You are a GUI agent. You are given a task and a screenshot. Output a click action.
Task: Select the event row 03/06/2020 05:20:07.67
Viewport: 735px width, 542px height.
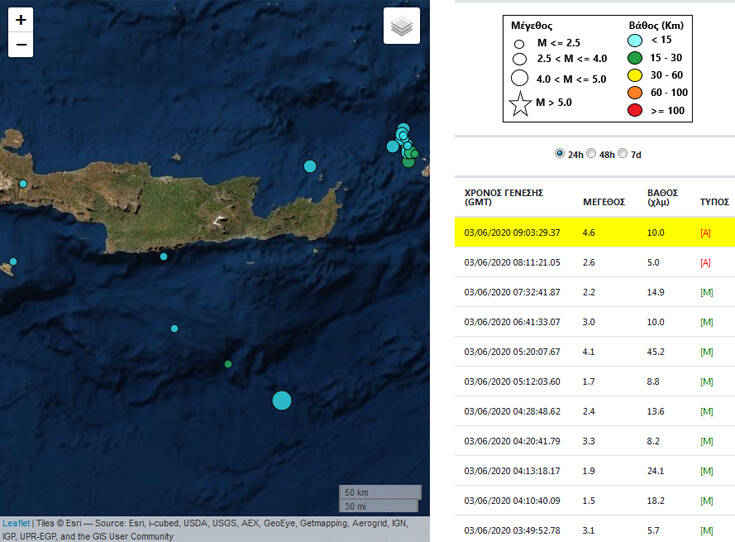click(x=595, y=352)
